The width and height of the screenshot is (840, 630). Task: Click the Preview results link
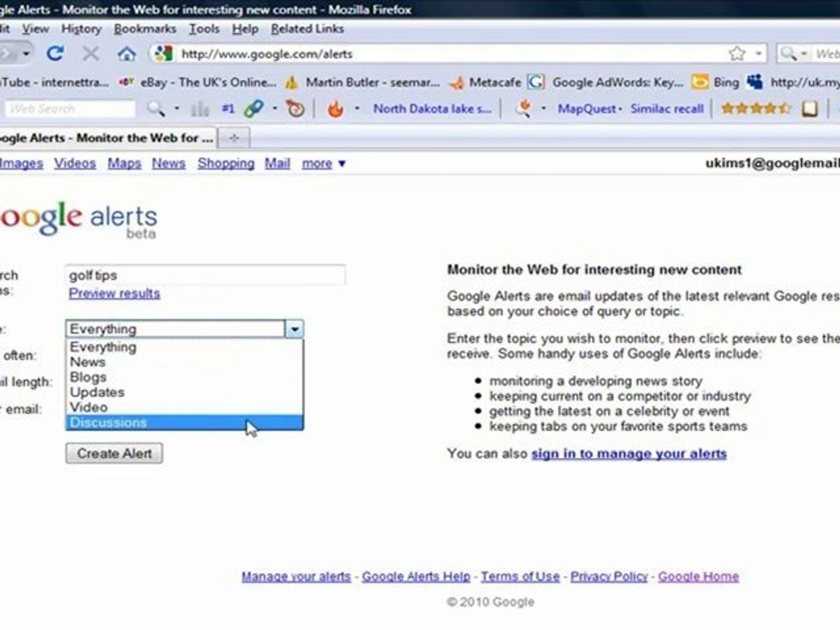[x=114, y=293]
